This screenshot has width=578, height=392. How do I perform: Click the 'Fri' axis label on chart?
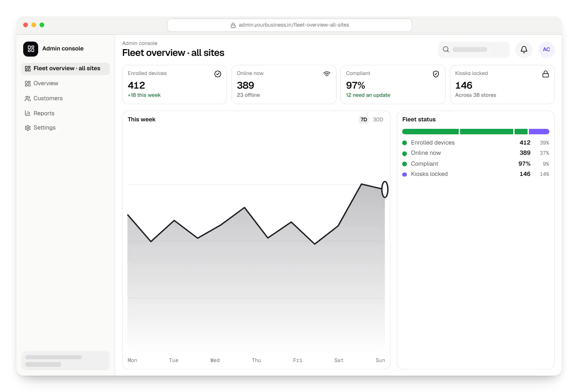point(298,360)
